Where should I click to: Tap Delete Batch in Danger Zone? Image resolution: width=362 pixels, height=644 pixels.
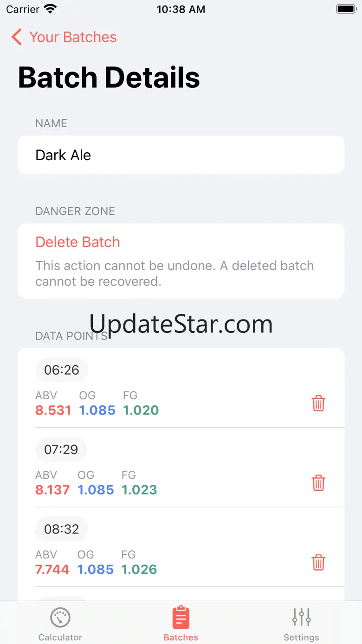[78, 242]
